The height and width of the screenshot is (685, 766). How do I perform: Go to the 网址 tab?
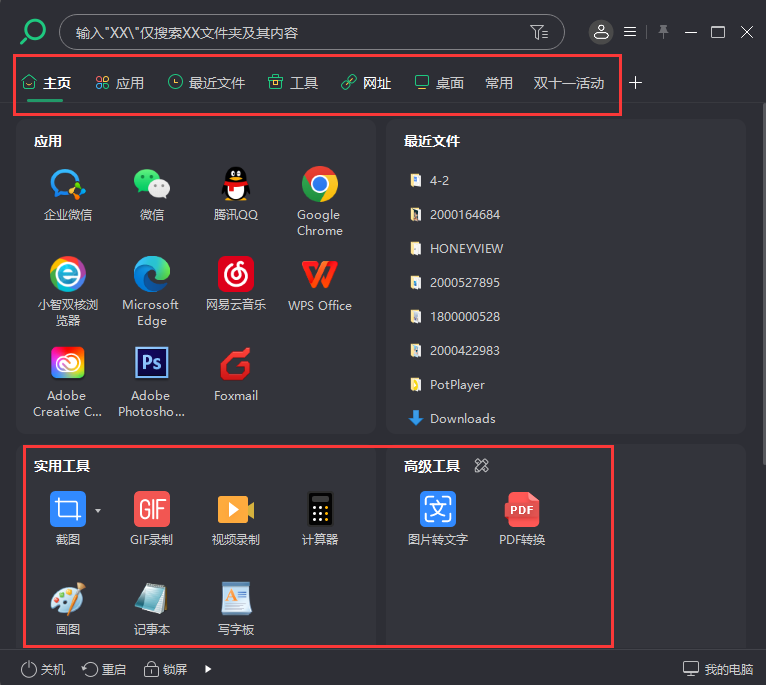[x=366, y=83]
